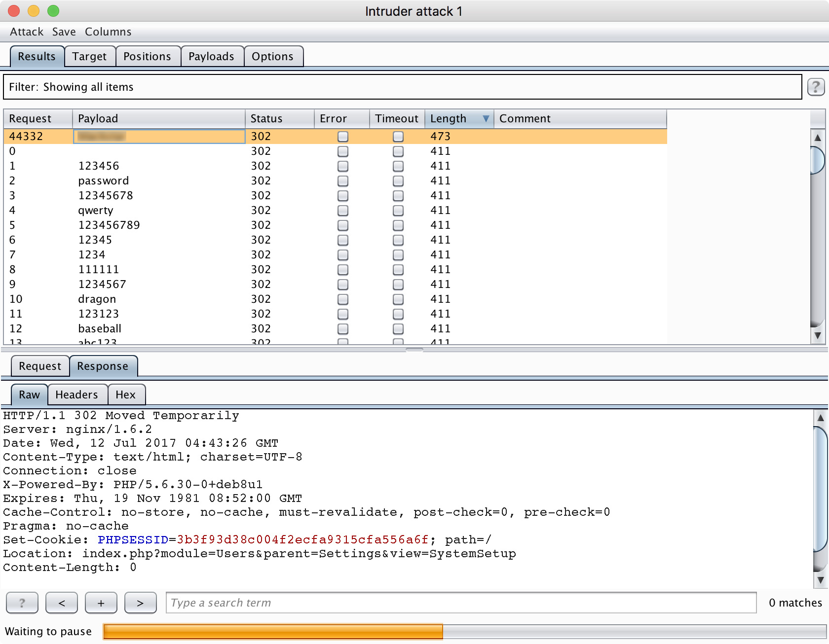This screenshot has width=829, height=644.
Task: Toggle Timeout checkbox for password row
Action: (x=398, y=181)
